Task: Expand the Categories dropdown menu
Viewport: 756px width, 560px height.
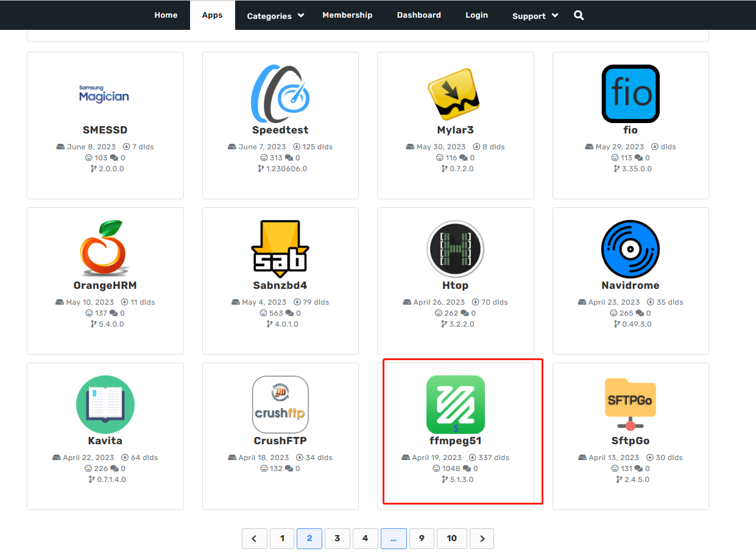Action: click(275, 16)
